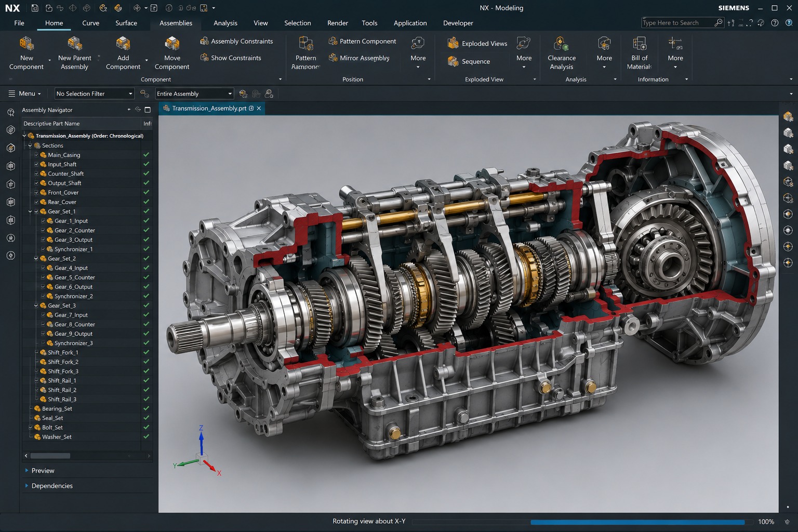Switch to the Surface tab
The width and height of the screenshot is (798, 532).
126,23
